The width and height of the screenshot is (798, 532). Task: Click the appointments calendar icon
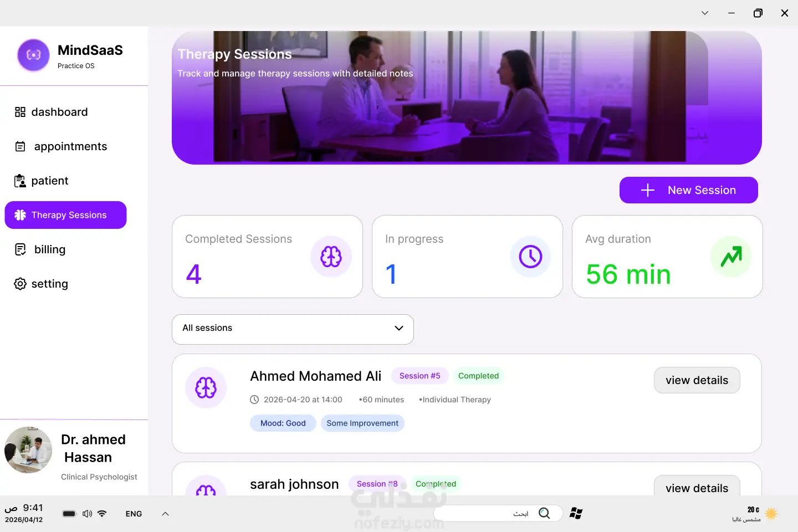tap(21, 146)
